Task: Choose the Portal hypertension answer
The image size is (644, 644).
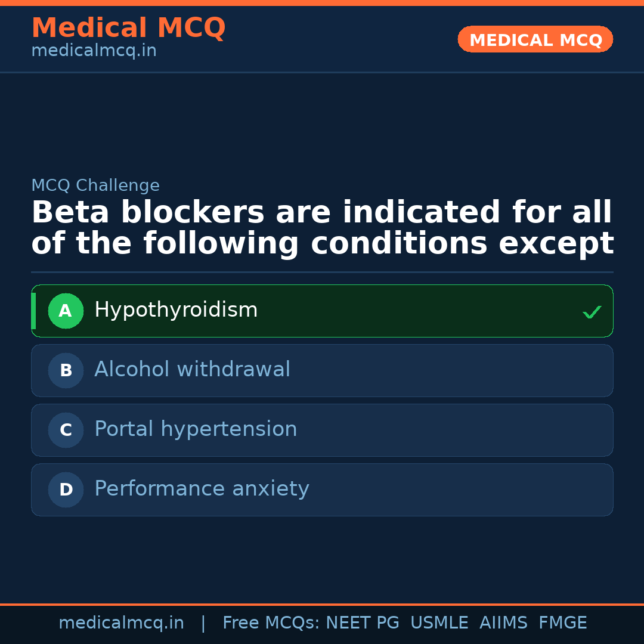Action: point(196,429)
